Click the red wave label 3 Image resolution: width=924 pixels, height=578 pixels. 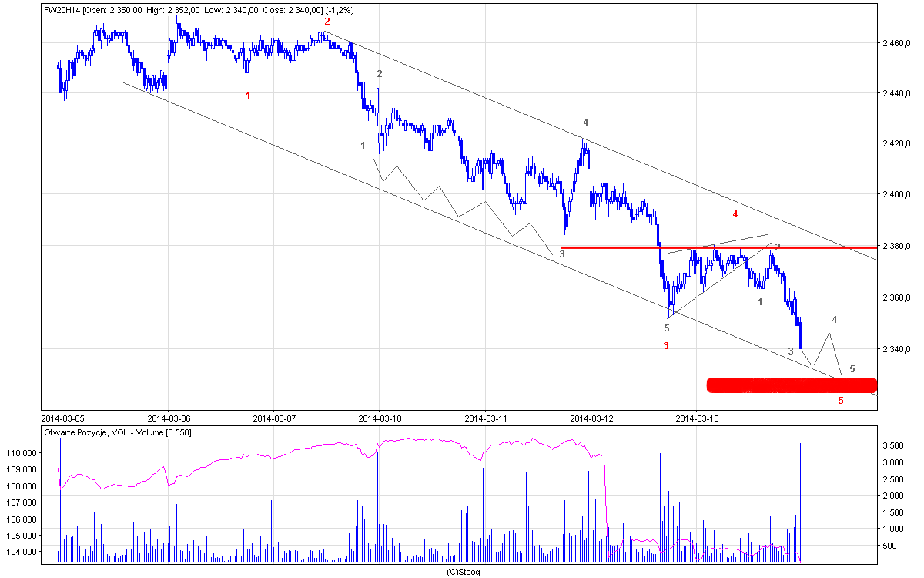coord(666,346)
